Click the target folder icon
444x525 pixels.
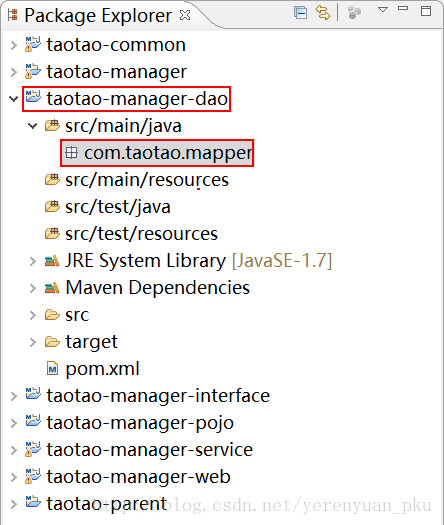click(x=52, y=342)
